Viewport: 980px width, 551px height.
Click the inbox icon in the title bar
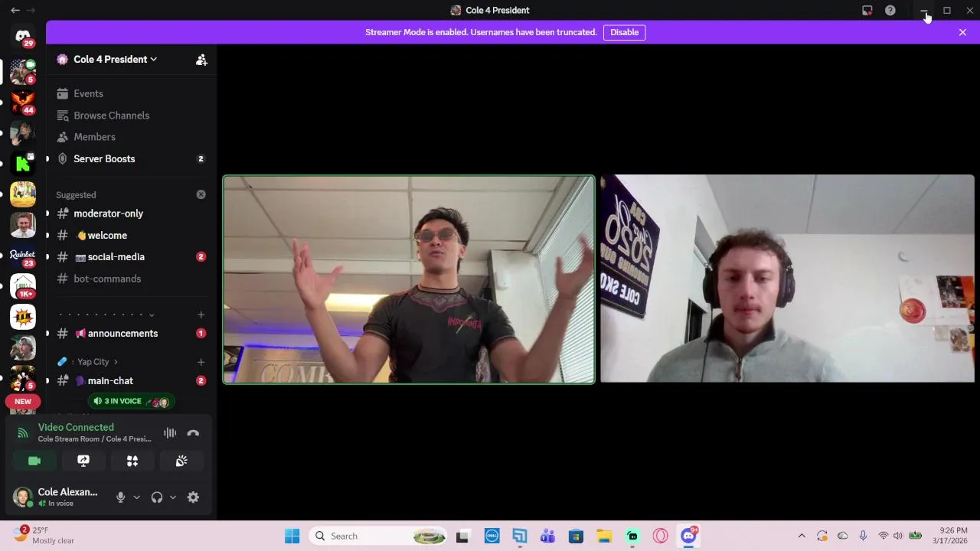[x=867, y=10]
